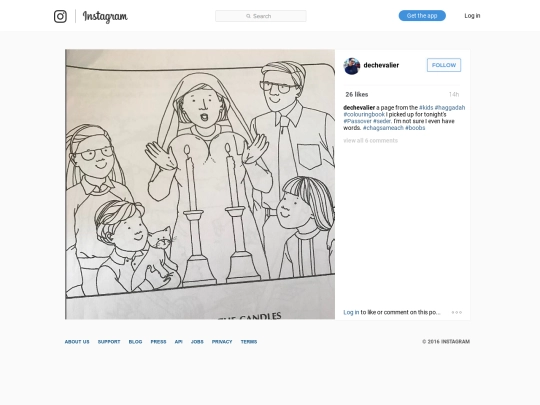The height and width of the screenshot is (405, 540).
Task: Click the 26 likes count
Action: pyautogui.click(x=357, y=94)
